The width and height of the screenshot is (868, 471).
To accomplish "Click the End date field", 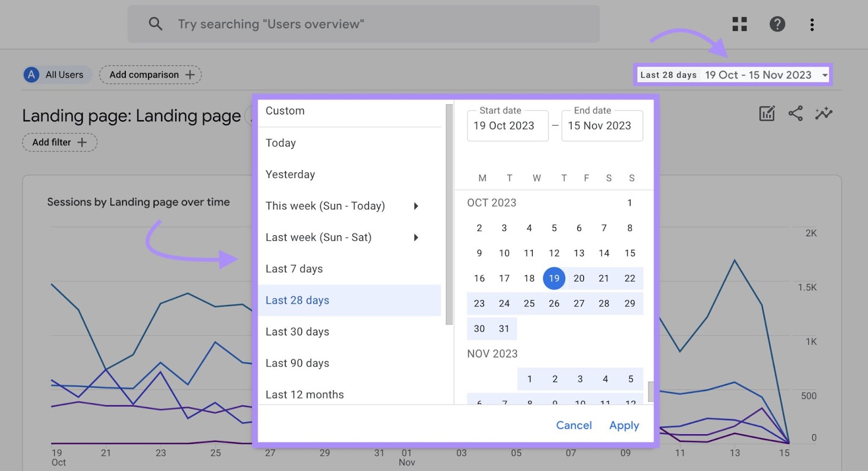I will pos(602,126).
